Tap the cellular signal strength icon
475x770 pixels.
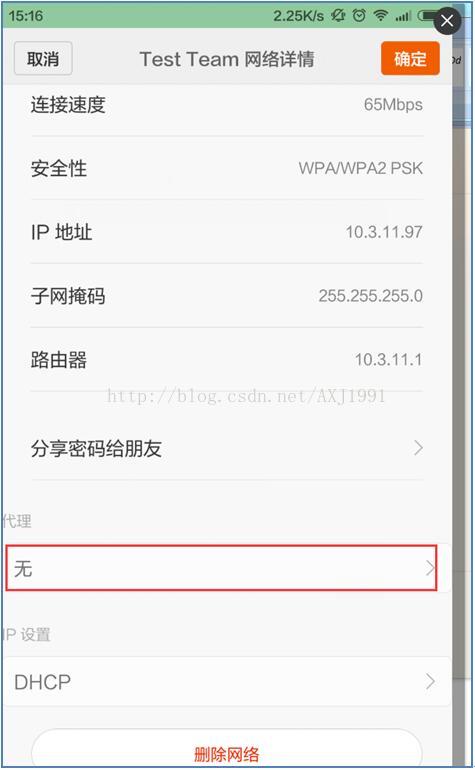pyautogui.click(x=403, y=16)
